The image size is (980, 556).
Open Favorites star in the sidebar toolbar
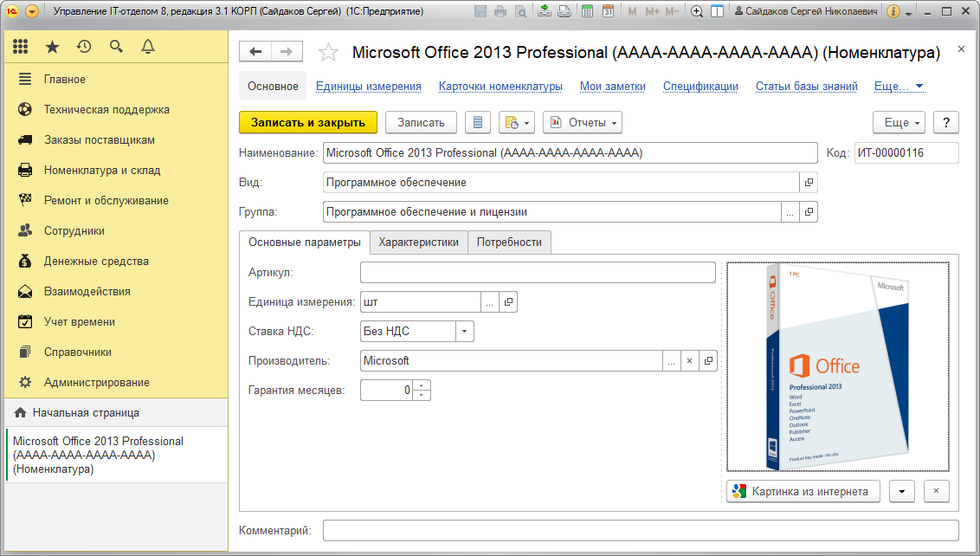tap(53, 46)
